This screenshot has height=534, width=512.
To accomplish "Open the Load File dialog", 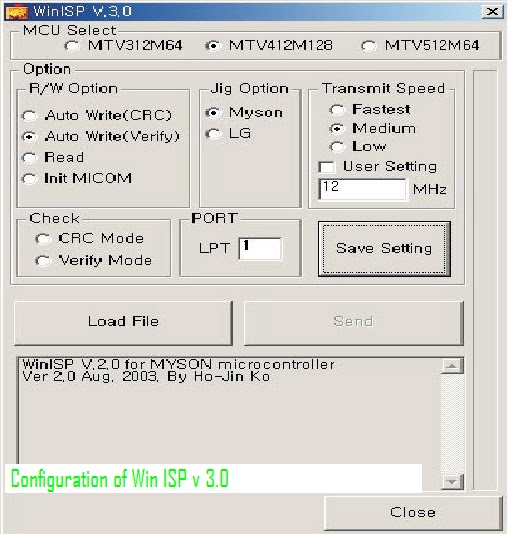I will 123,323.
